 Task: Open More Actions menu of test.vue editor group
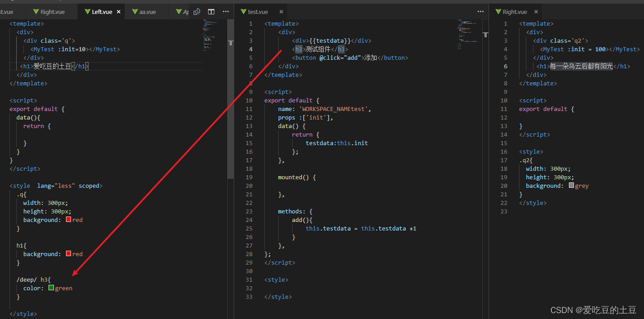(x=480, y=12)
